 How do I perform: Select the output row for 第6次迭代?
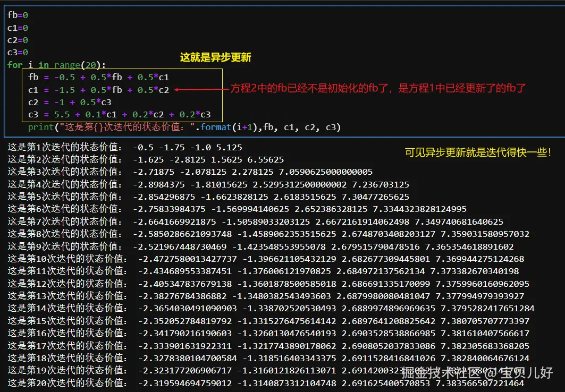coord(237,209)
